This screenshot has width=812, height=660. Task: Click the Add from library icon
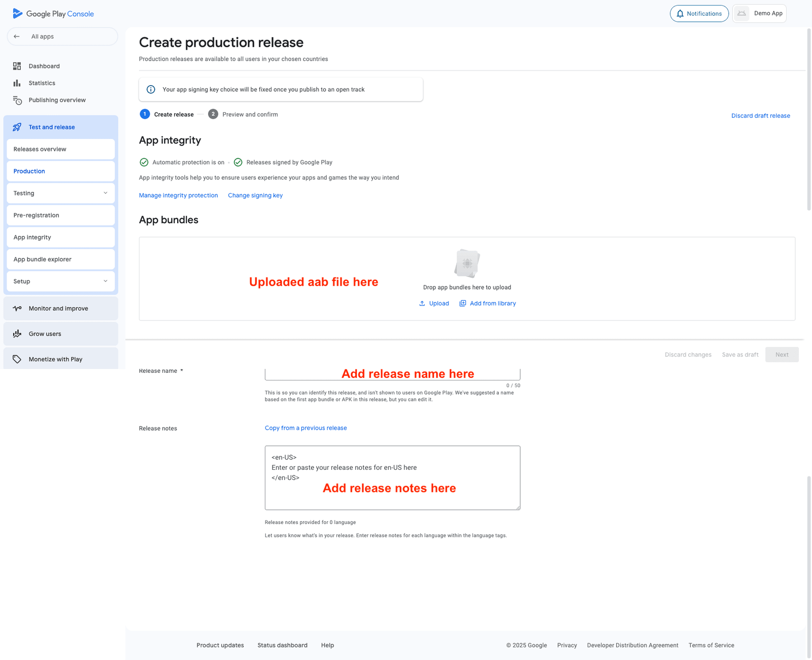tap(462, 303)
